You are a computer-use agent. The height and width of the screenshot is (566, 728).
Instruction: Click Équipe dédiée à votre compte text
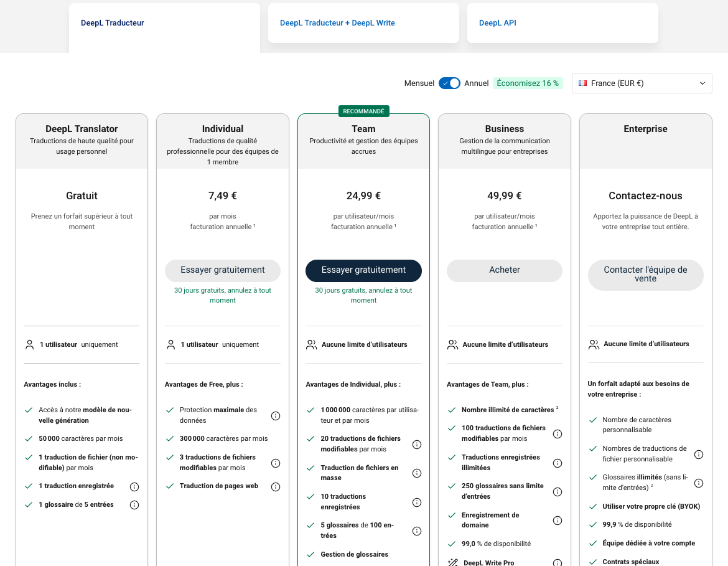(648, 543)
